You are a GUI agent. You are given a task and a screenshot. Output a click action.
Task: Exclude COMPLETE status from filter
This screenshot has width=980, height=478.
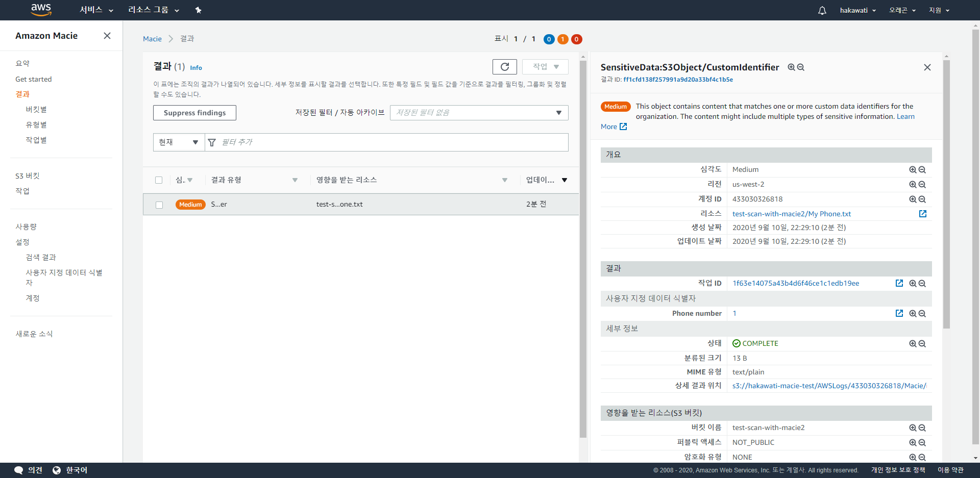(x=922, y=344)
